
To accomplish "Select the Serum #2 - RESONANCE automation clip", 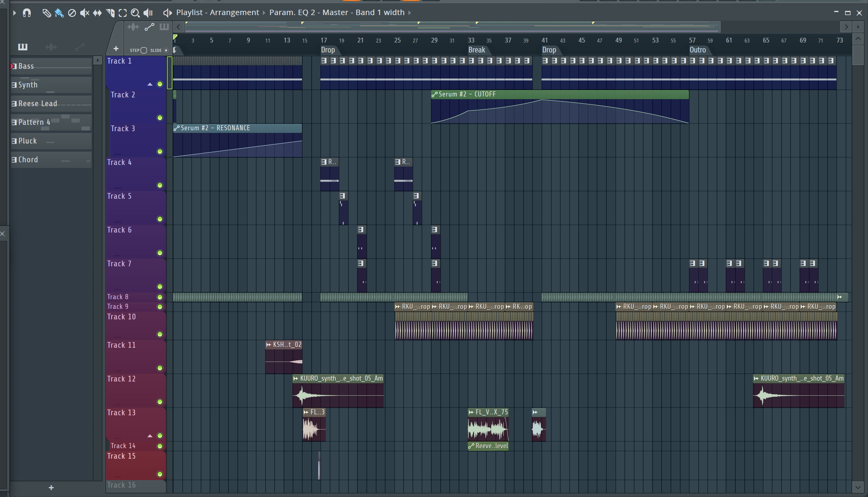I will tap(237, 140).
